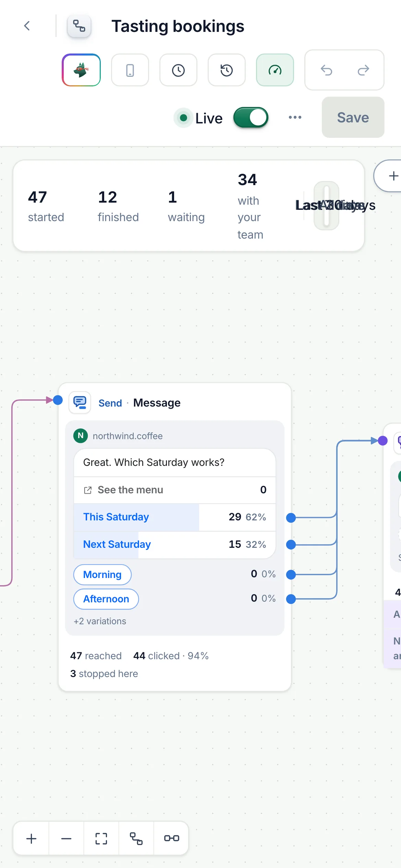Select the 'This Saturday' reply option

point(175,517)
